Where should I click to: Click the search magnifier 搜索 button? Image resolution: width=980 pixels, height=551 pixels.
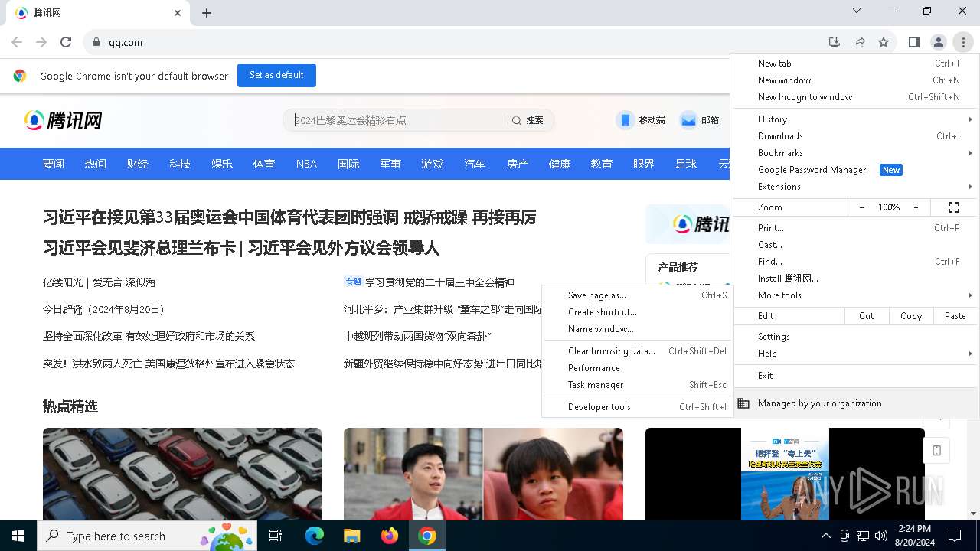(528, 120)
